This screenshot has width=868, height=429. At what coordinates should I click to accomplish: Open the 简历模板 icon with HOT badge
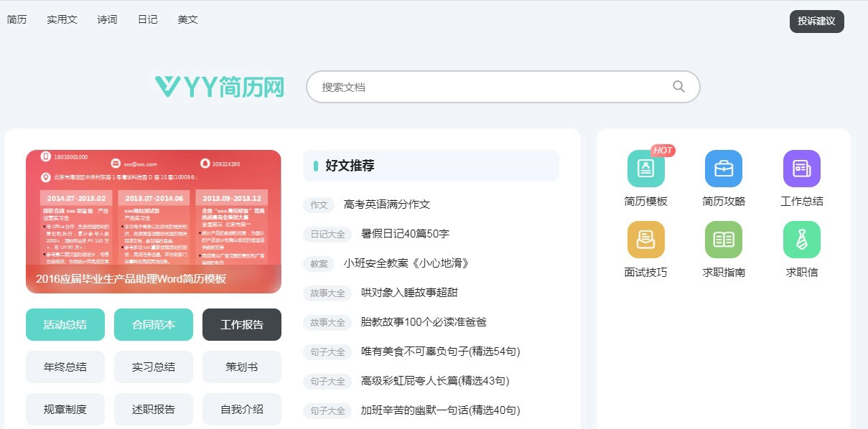click(x=645, y=168)
